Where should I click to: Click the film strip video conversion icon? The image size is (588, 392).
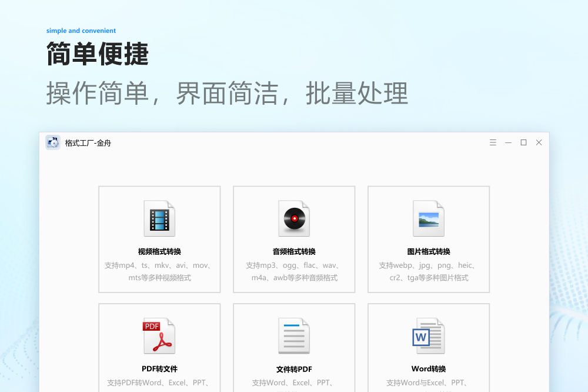point(159,218)
